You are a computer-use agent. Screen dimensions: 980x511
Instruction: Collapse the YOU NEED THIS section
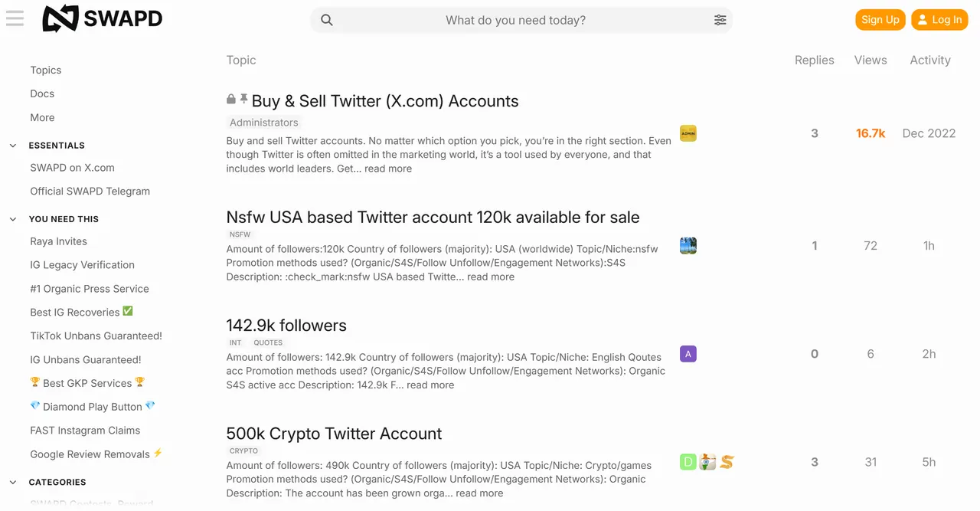12,218
